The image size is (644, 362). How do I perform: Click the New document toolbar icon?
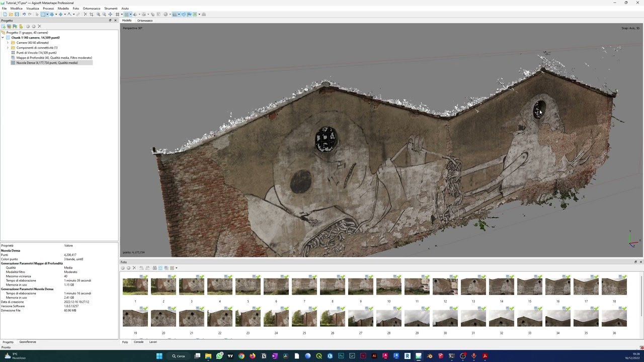(x=5, y=14)
